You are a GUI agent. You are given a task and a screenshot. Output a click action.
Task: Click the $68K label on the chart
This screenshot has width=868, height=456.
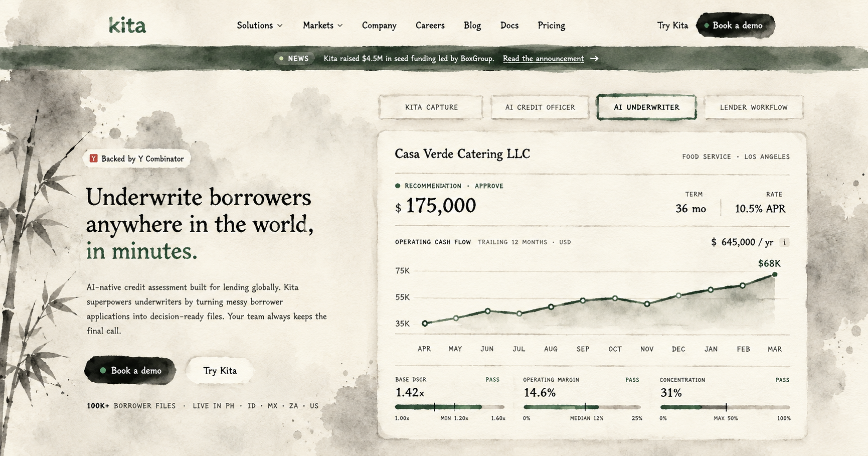769,263
